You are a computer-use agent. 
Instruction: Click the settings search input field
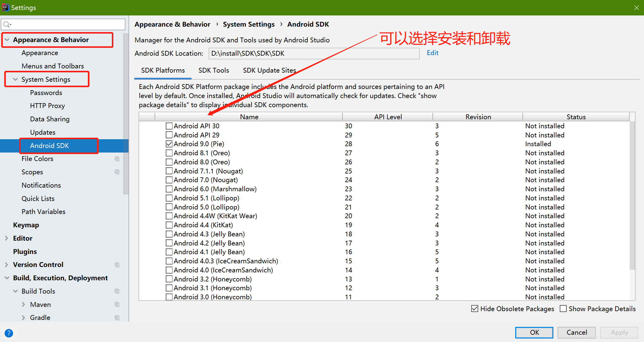pyautogui.click(x=63, y=25)
